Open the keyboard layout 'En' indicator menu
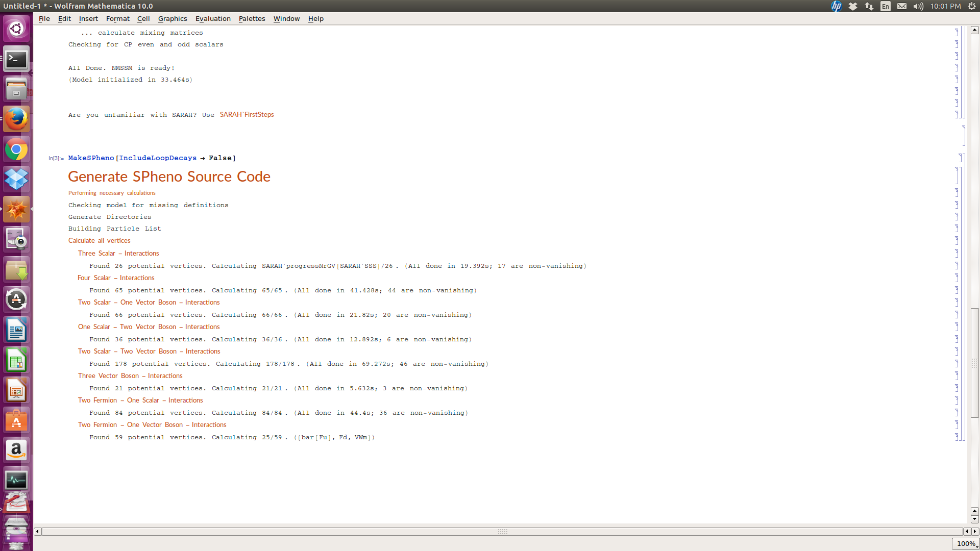 885,6
